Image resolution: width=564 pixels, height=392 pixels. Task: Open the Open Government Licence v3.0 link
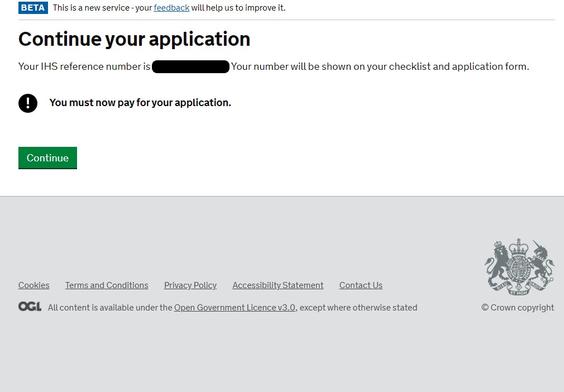[x=235, y=308]
